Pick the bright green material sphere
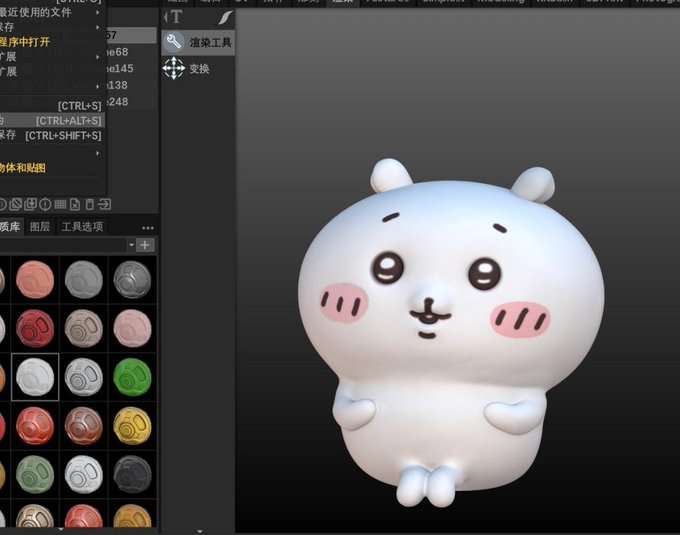The width and height of the screenshot is (680, 535). coord(132,377)
